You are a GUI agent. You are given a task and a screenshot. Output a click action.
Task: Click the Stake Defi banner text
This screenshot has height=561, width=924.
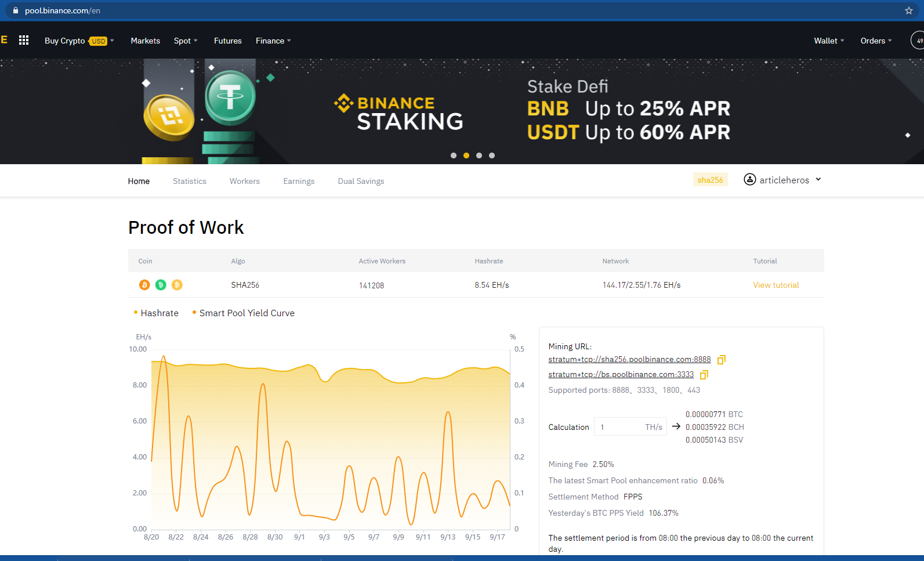[x=567, y=86]
